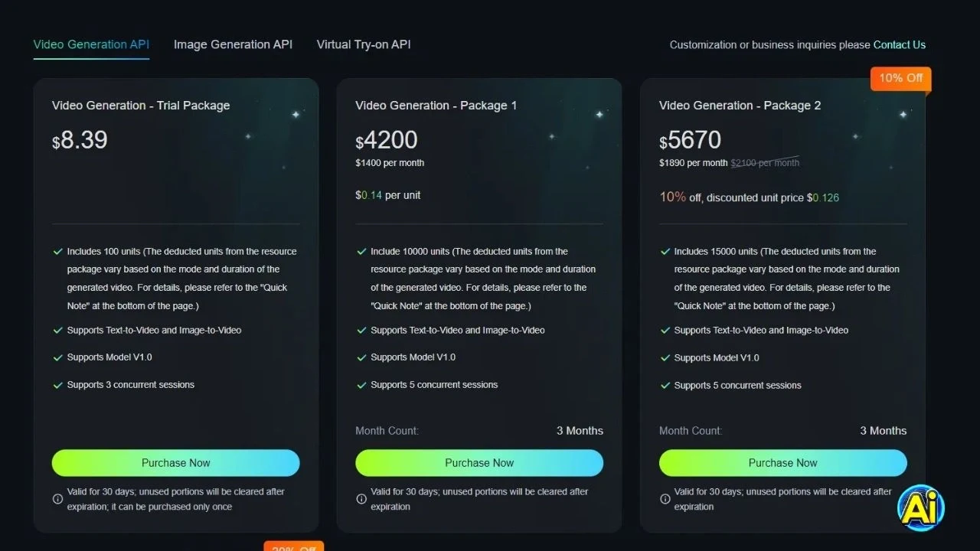Viewport: 980px width, 551px height.
Task: Click the 10% Off badge on Package 2
Action: point(900,78)
